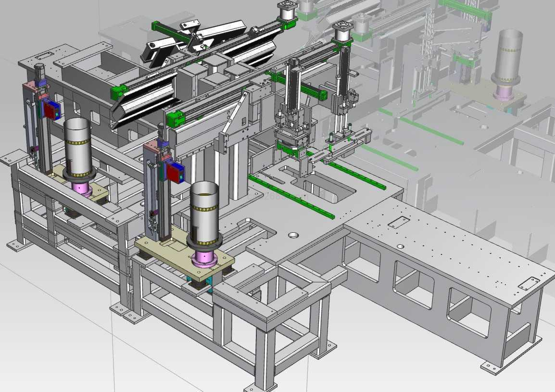
Task: Select the front gray cylindrical drum
Action: tap(205, 212)
